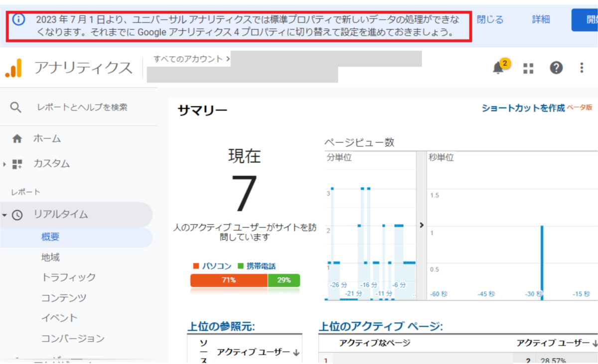The height and width of the screenshot is (364, 598).
Task: Click the search magnifier icon
Action: pyautogui.click(x=16, y=108)
